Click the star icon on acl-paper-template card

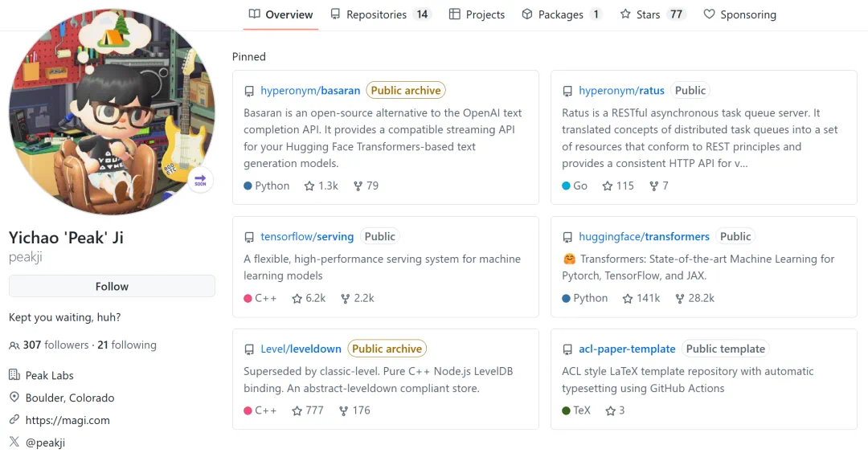tap(610, 410)
